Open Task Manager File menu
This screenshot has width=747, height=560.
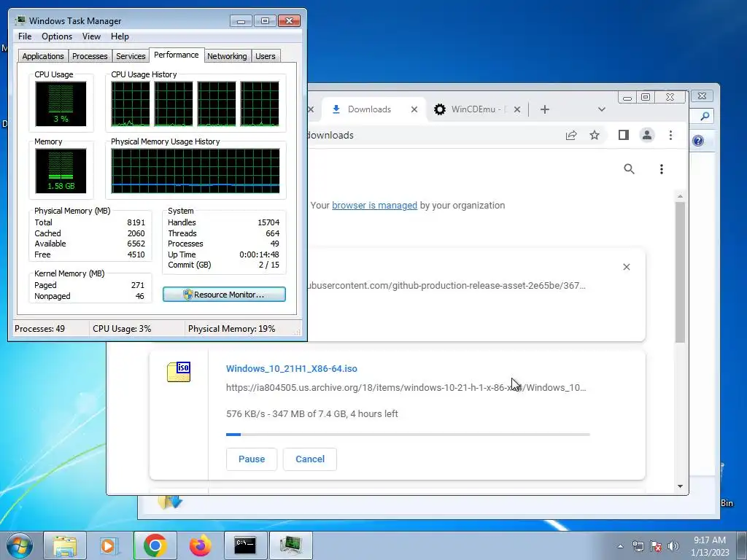pos(25,36)
